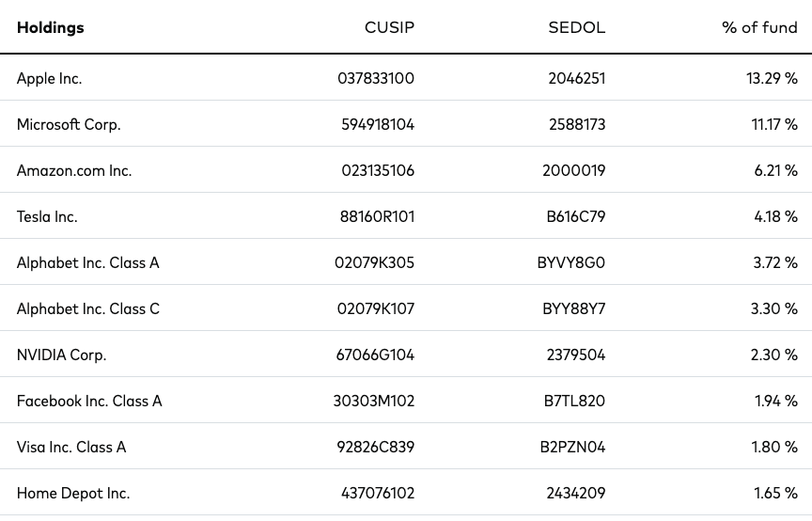Select the Apple Inc. holding row
This screenshot has width=812, height=521.
point(406,78)
